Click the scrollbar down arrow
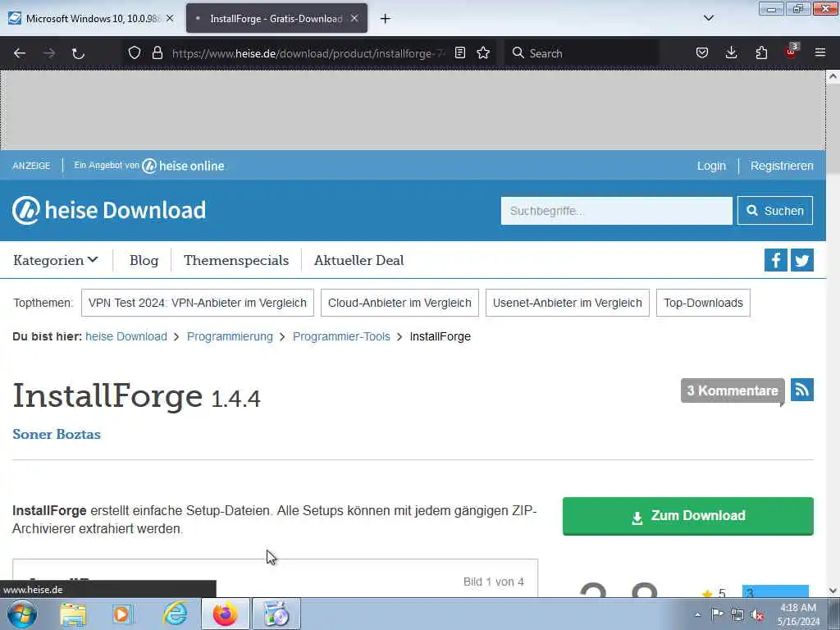Image resolution: width=840 pixels, height=630 pixels. (x=833, y=591)
